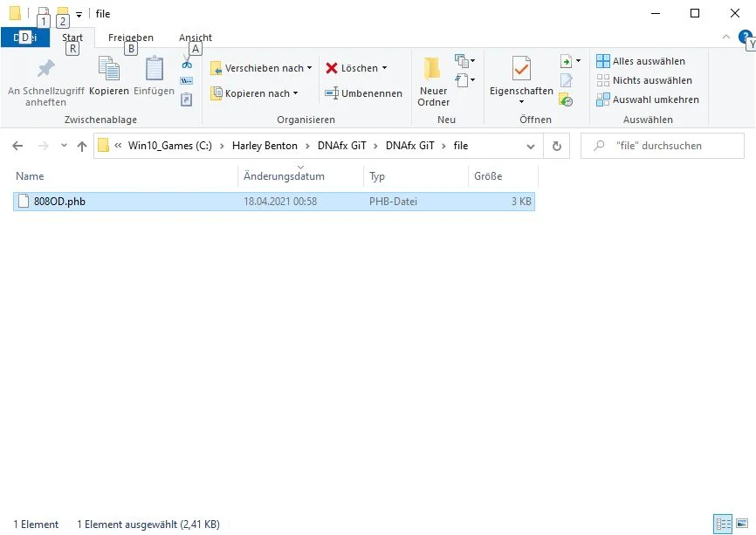Click the quick access properties icon
The height and width of the screenshot is (535, 756).
point(43,13)
